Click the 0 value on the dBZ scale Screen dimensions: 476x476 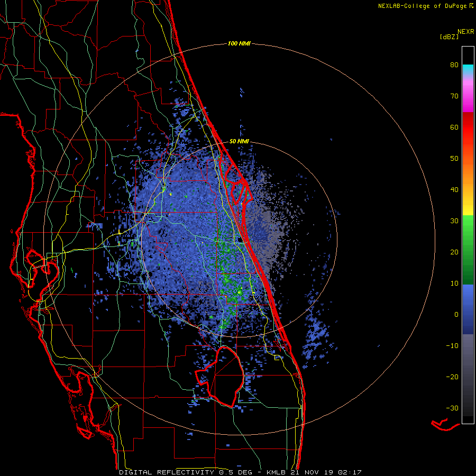point(456,315)
